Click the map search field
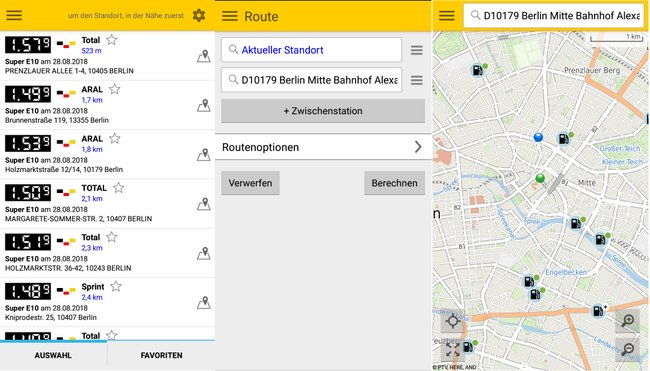 coord(553,16)
